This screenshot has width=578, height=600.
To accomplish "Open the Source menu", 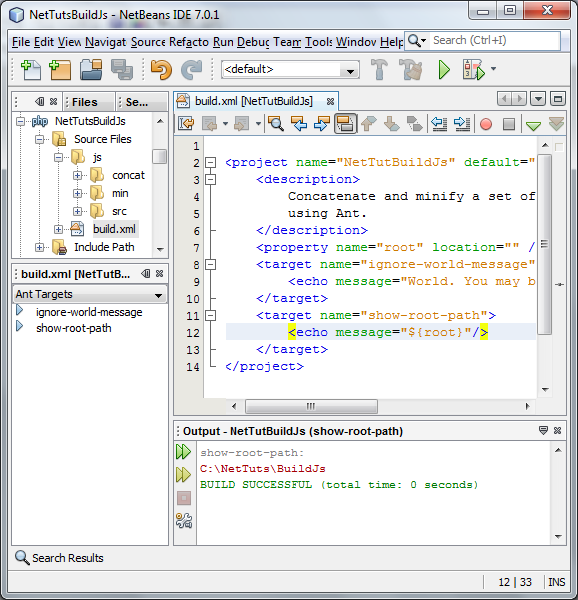I will [x=148, y=42].
